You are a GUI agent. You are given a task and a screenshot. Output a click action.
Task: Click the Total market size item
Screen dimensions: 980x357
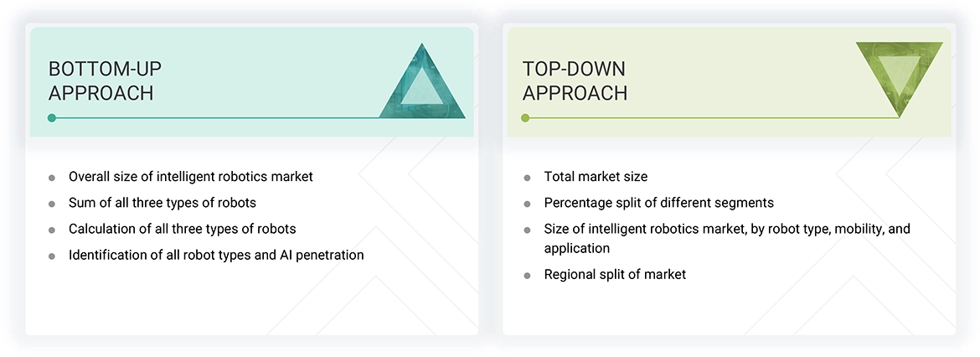[596, 177]
